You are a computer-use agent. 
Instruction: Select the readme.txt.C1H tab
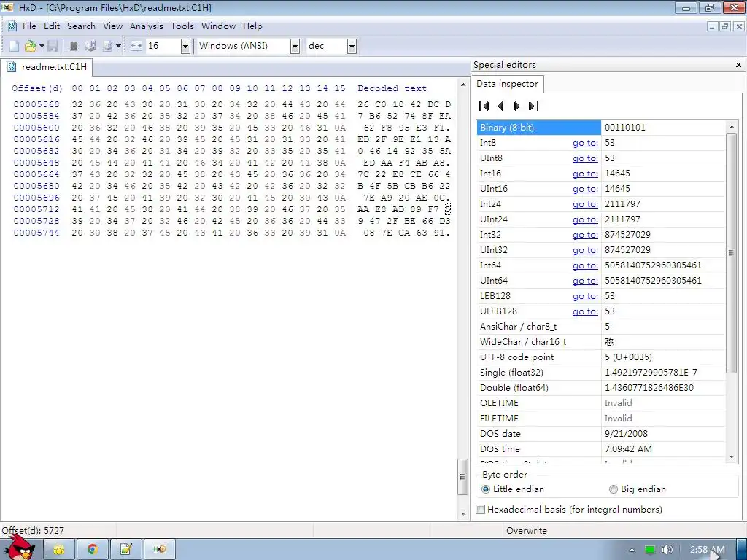pyautogui.click(x=47, y=67)
